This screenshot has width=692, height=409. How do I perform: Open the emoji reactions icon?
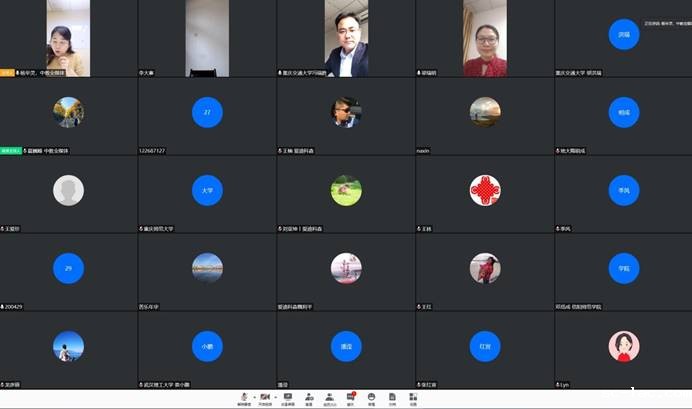371,397
